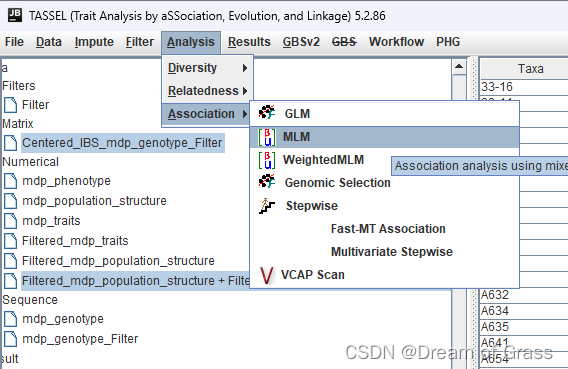The height and width of the screenshot is (369, 568).
Task: Select mdp_phenotype dataset
Action: coord(67,181)
